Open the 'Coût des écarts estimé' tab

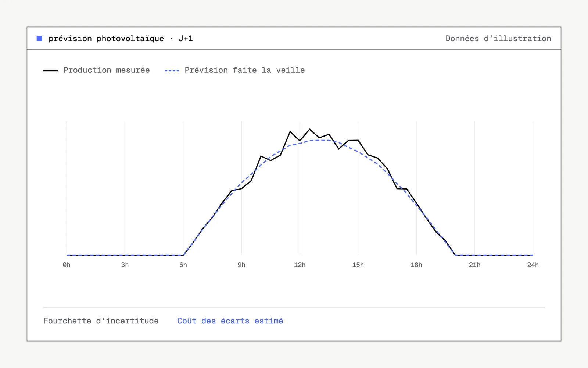point(230,321)
